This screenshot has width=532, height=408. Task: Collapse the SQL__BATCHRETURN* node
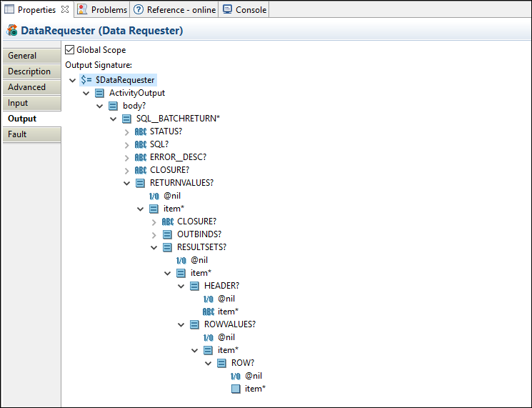(x=114, y=119)
